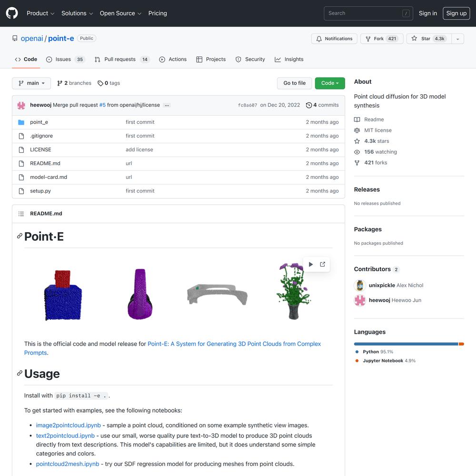Open the Projects tab
Image resolution: width=476 pixels, height=476 pixels.
click(211, 59)
